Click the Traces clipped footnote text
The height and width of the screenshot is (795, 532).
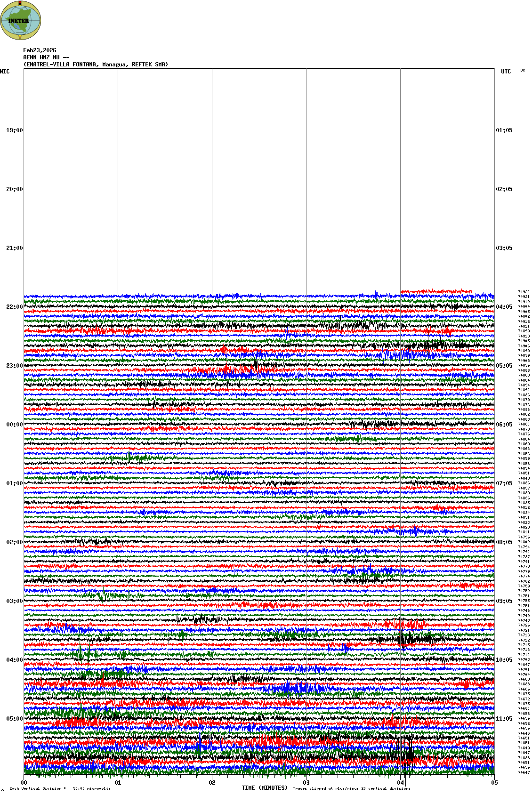351,788
